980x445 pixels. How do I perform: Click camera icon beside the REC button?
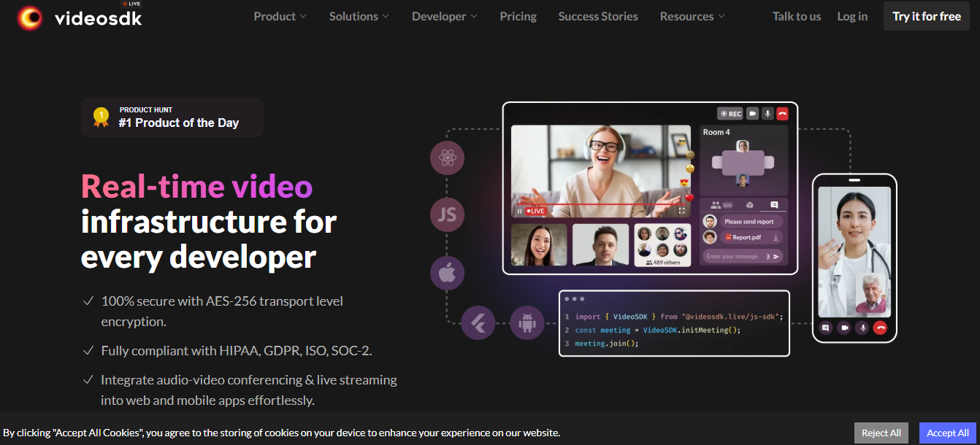tap(752, 114)
